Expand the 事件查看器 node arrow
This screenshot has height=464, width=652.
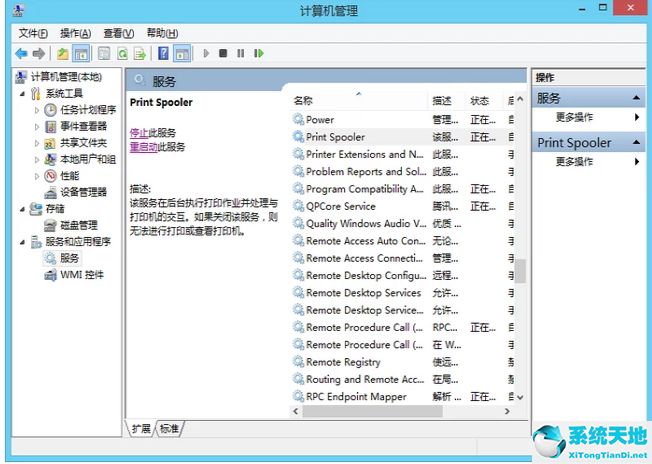(x=37, y=127)
